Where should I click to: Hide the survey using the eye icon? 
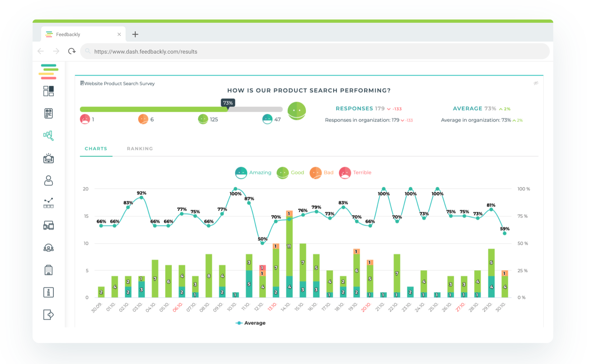click(536, 84)
